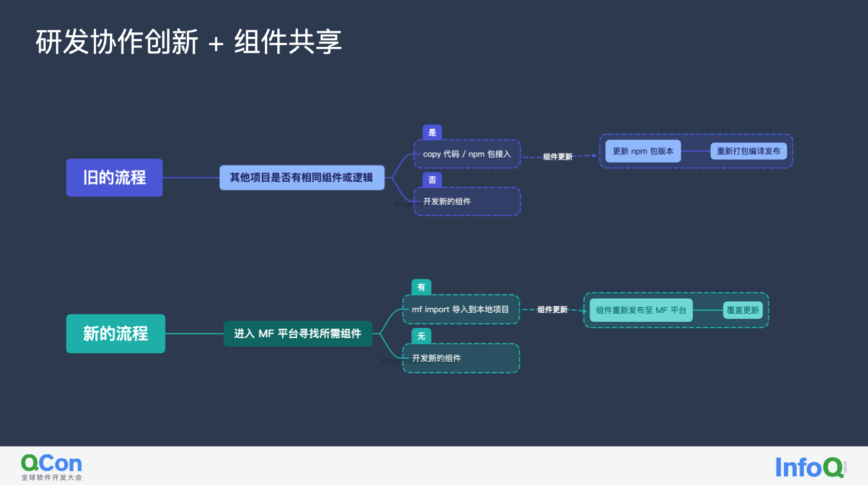Image resolution: width=868 pixels, height=485 pixels.
Task: Click the slide title 研发协作创新 + 组件共享
Action: tap(189, 42)
